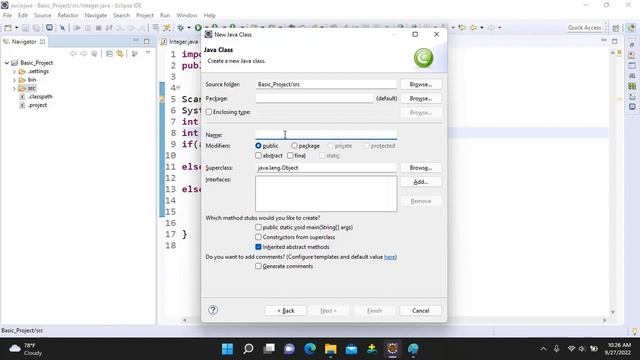Open the Debug dropdown arrow beside bug icon
This screenshot has height=360, width=640.
coord(189,28)
